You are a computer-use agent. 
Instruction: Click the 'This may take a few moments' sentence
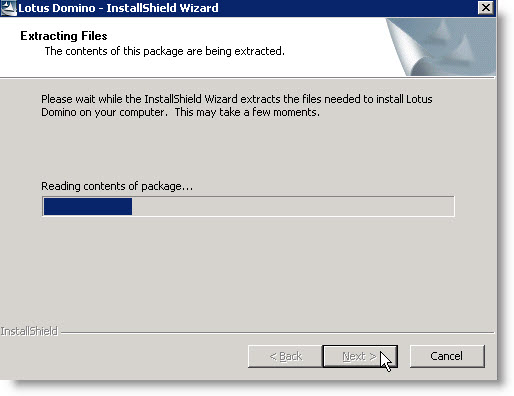[x=247, y=112]
